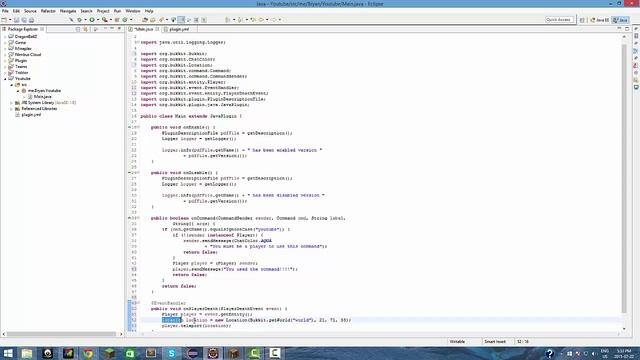The height and width of the screenshot is (360, 640).
Task: Click the Save All toolbar icon
Action: click(x=24, y=20)
